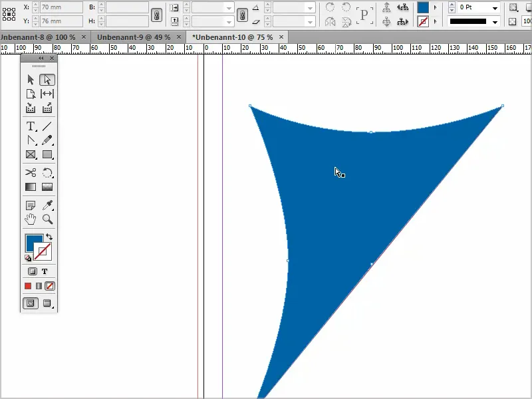532x399 pixels.
Task: Select the Type tool
Action: pos(31,126)
